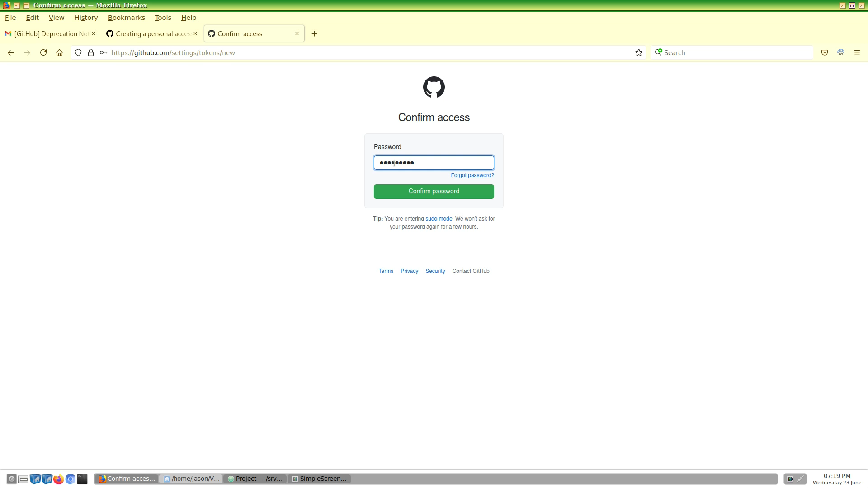Click the show desktop icon in taskbar
This screenshot has height=488, width=868.
coord(24,479)
